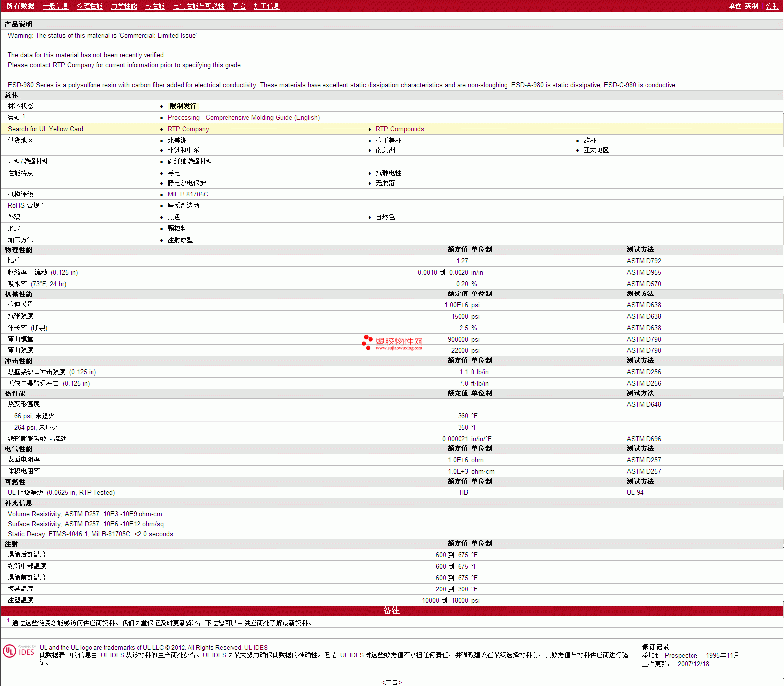Click the 抗静电性 feature link
Viewport: 784px width, 686px height.
pyautogui.click(x=388, y=173)
